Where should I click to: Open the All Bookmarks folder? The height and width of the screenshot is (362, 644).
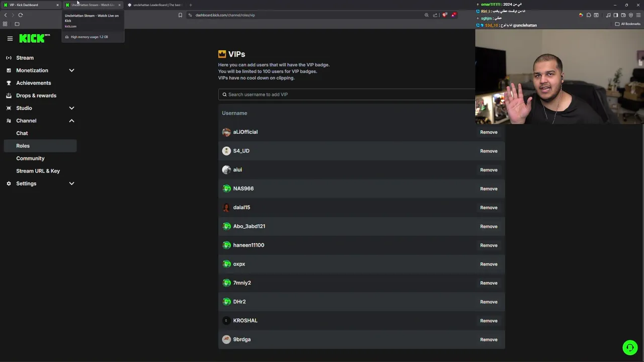pyautogui.click(x=627, y=24)
